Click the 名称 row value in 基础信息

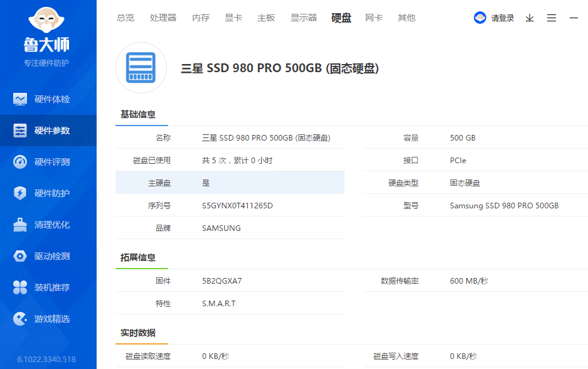266,137
